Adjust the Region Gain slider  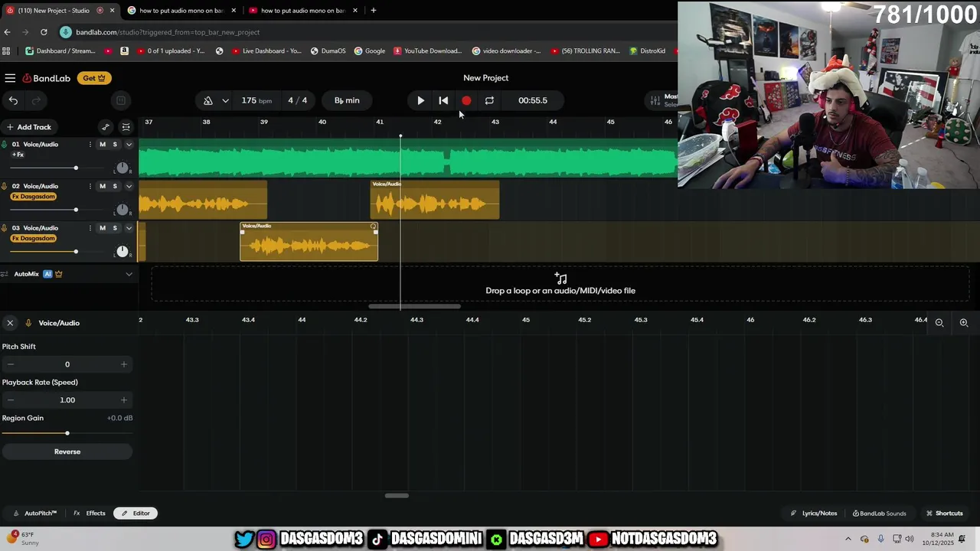[x=67, y=433]
